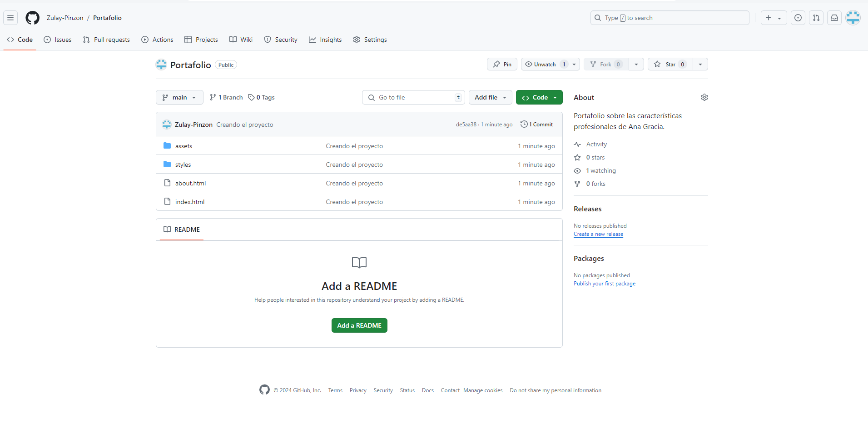Open the Packages heading link
The width and height of the screenshot is (868, 434).
pos(589,258)
